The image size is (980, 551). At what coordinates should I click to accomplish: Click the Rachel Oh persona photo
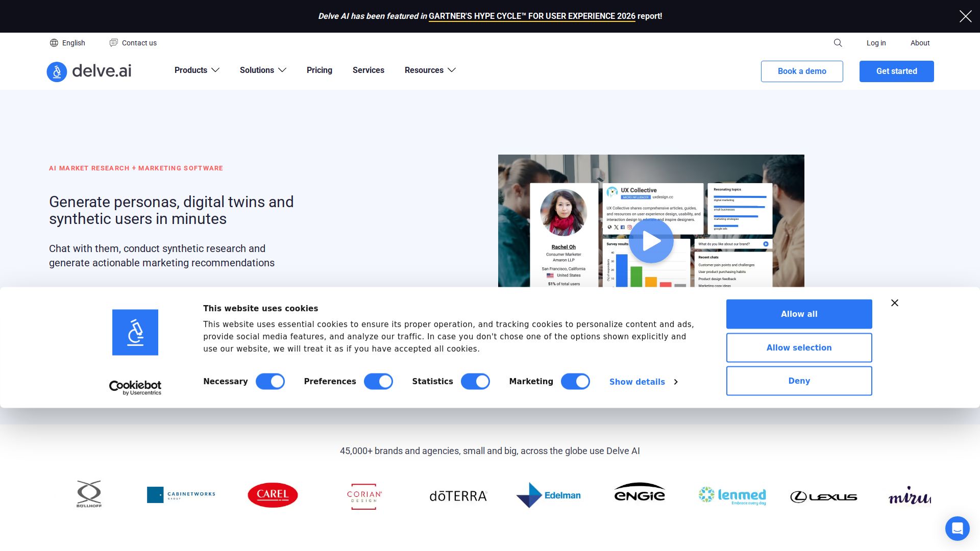click(563, 213)
